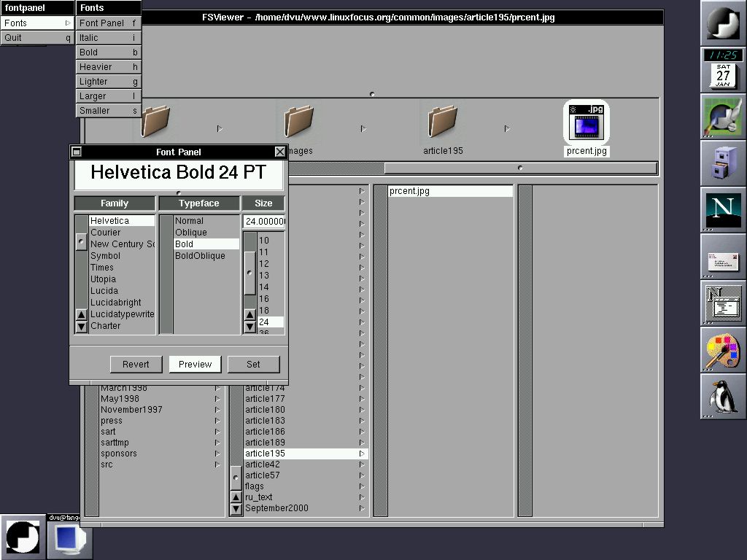Image resolution: width=747 pixels, height=560 pixels.
Task: Click the Tux penguin dock icon
Action: [723, 397]
